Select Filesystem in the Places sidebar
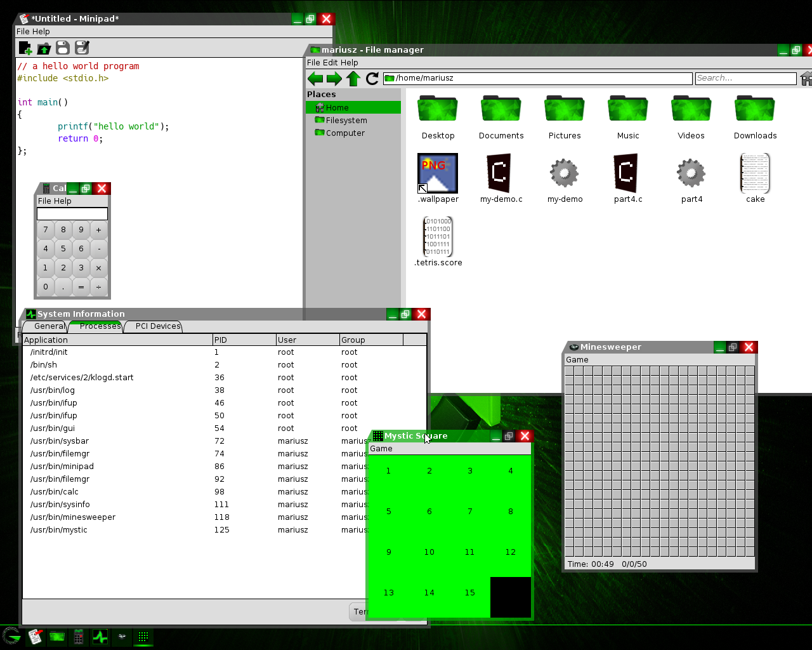This screenshot has height=650, width=812. (346, 121)
